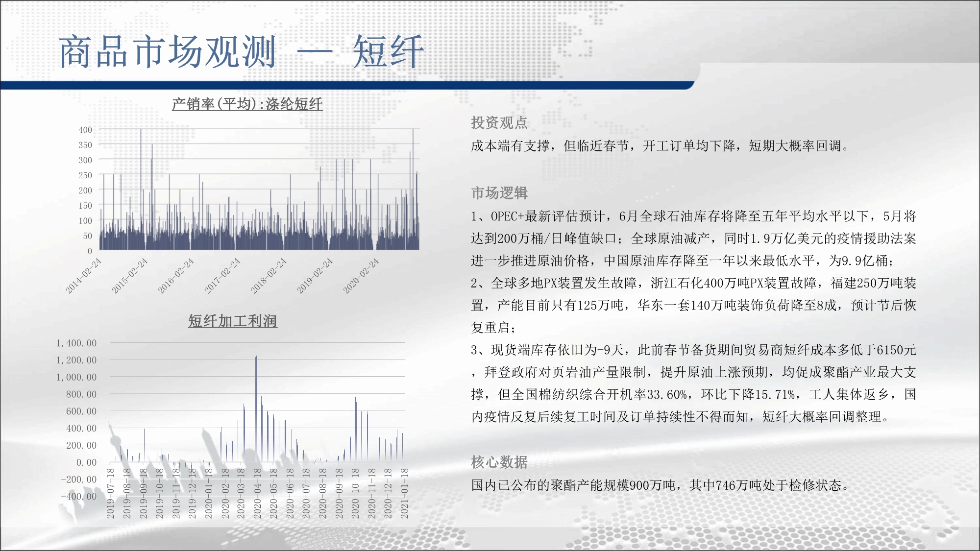Click the 投资观点 heading
Image resolution: width=980 pixels, height=551 pixels.
pos(499,122)
